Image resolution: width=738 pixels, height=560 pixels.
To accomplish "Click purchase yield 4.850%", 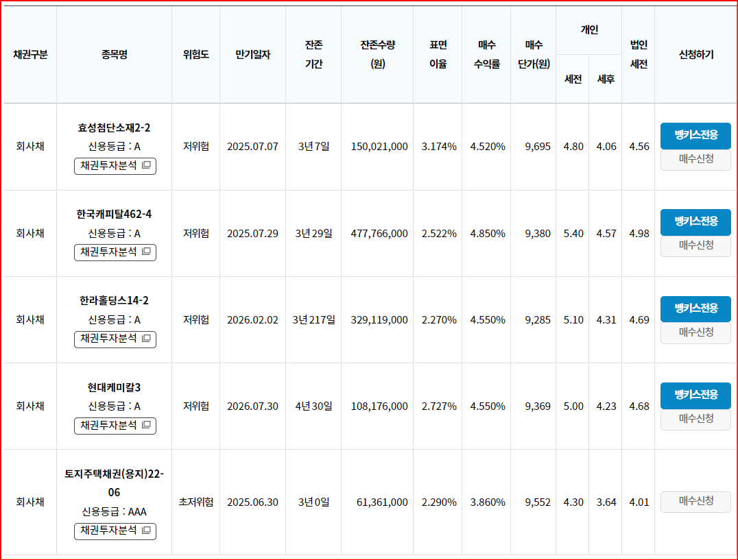I will pos(488,234).
